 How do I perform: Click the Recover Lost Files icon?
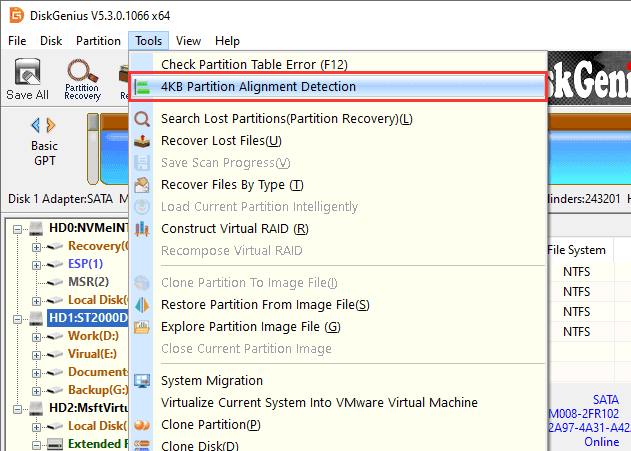tap(142, 141)
